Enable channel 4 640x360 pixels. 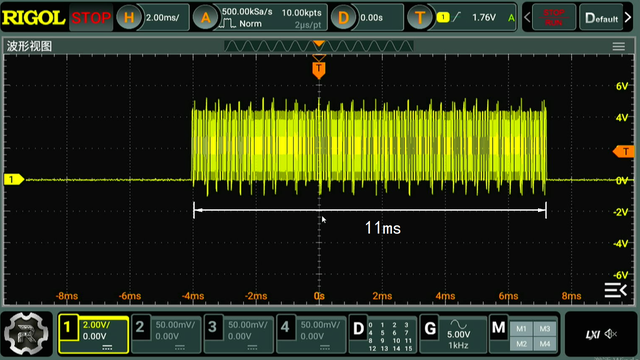pyautogui.click(x=311, y=334)
